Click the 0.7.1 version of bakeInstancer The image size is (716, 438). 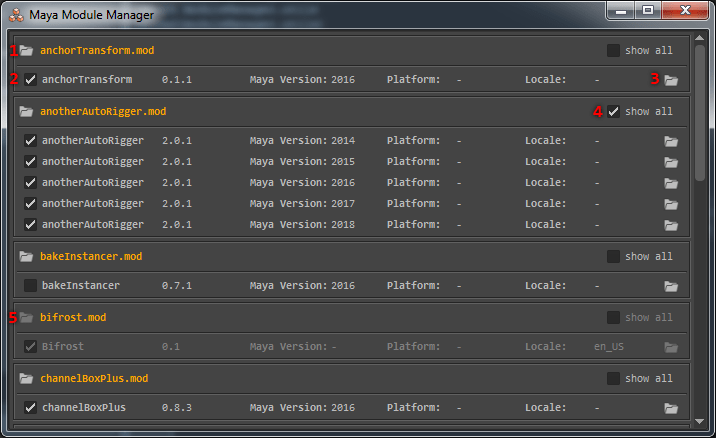coord(177,286)
